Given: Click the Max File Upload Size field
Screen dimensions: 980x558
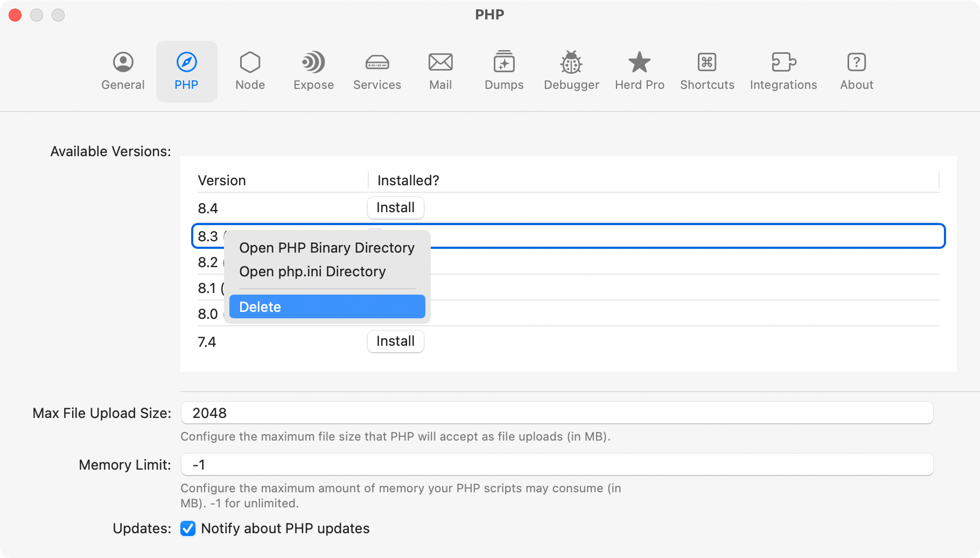Looking at the screenshot, I should point(557,413).
